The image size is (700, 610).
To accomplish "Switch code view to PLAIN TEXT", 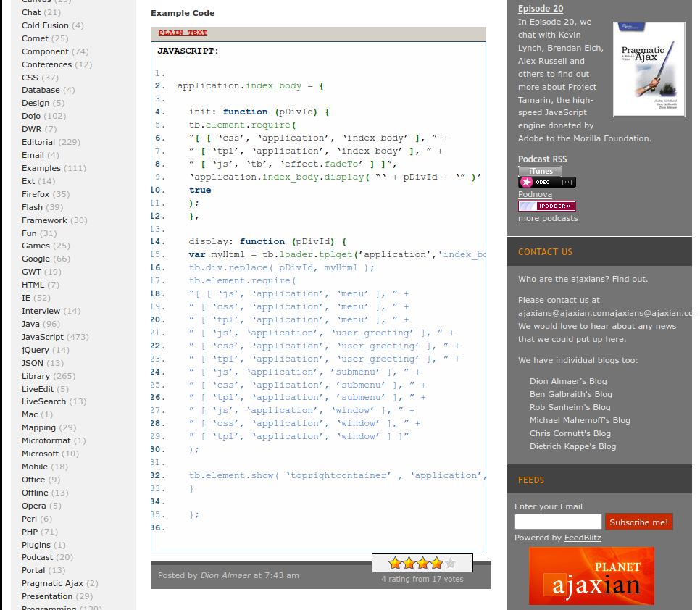I will [183, 33].
